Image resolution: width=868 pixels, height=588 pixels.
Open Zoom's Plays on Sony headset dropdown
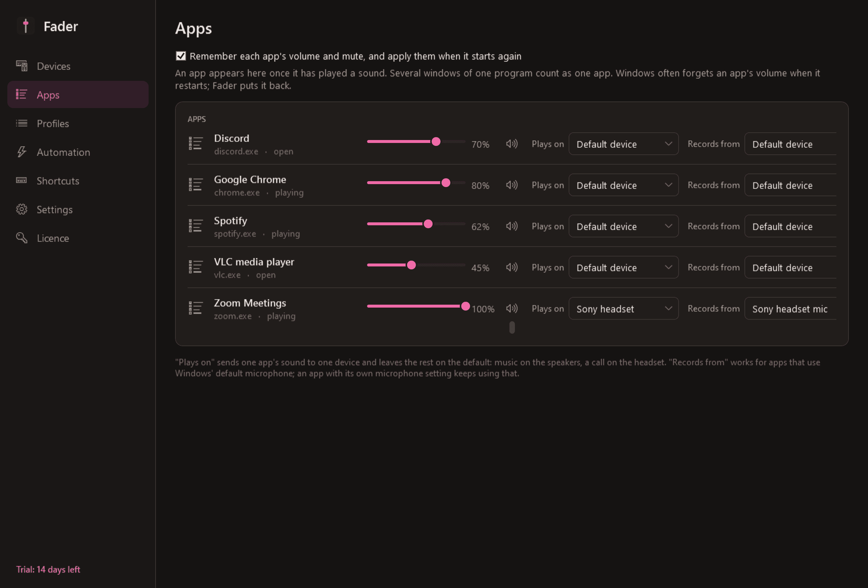623,308
